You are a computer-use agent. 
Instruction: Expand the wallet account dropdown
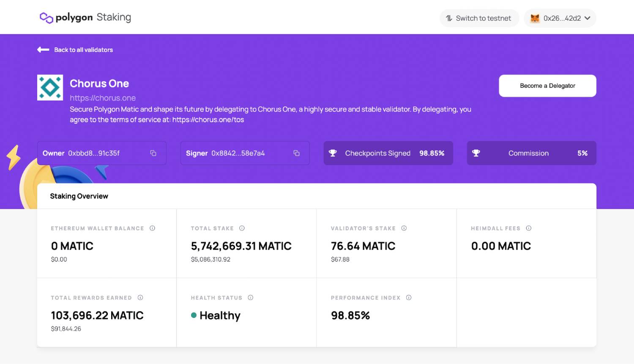coord(588,18)
